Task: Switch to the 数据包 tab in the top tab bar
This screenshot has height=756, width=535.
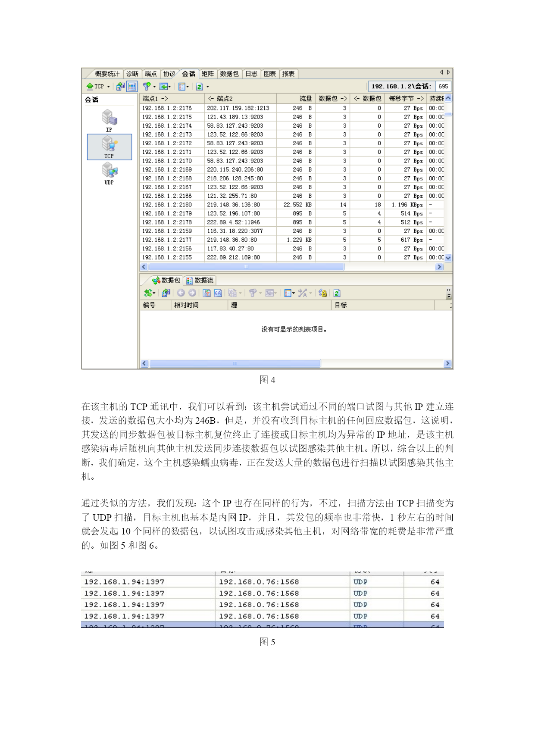Action: pyautogui.click(x=229, y=74)
